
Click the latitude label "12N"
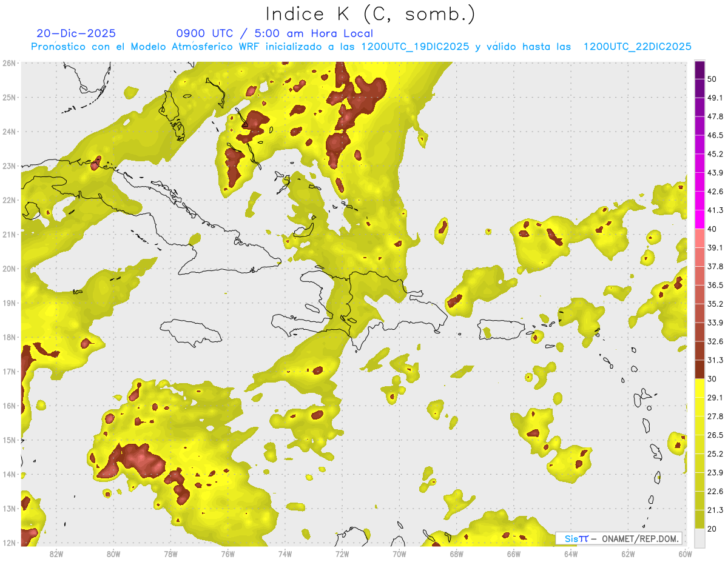[x=9, y=543]
